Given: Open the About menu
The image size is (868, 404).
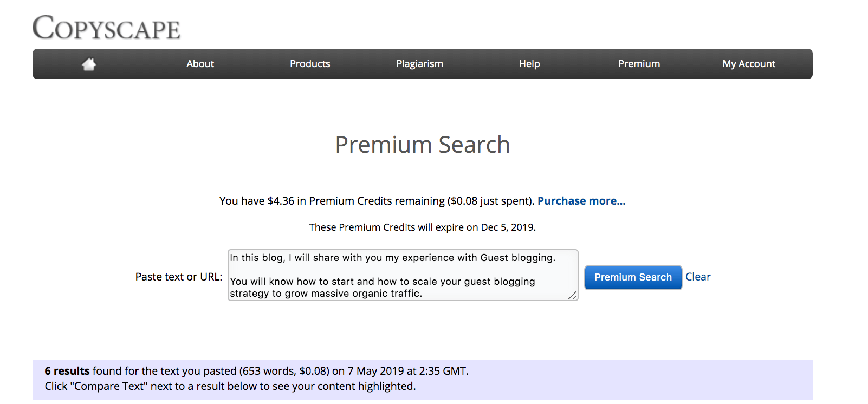Looking at the screenshot, I should pyautogui.click(x=200, y=64).
